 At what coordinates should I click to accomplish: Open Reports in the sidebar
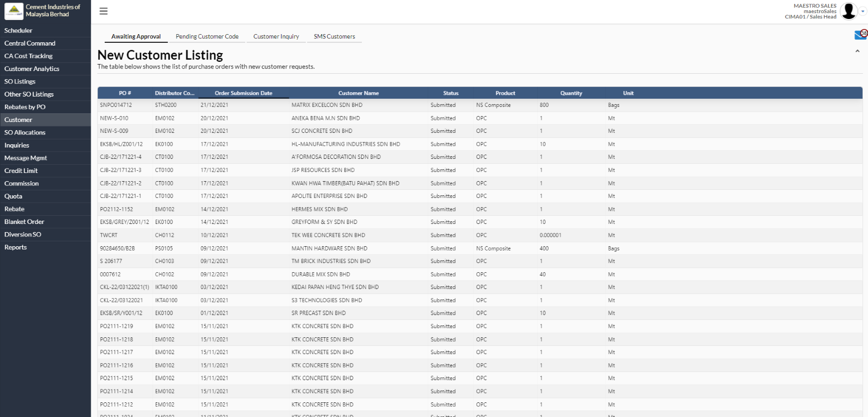pos(46,247)
